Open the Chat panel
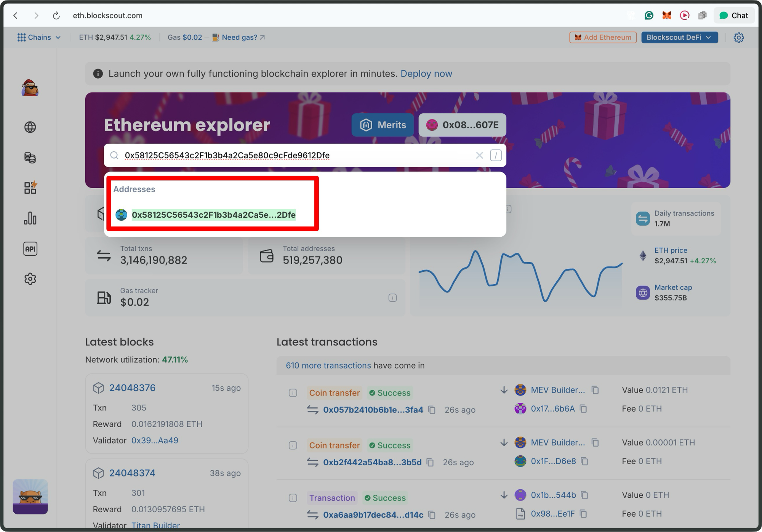Screen dimensions: 762x532 tap(734, 15)
